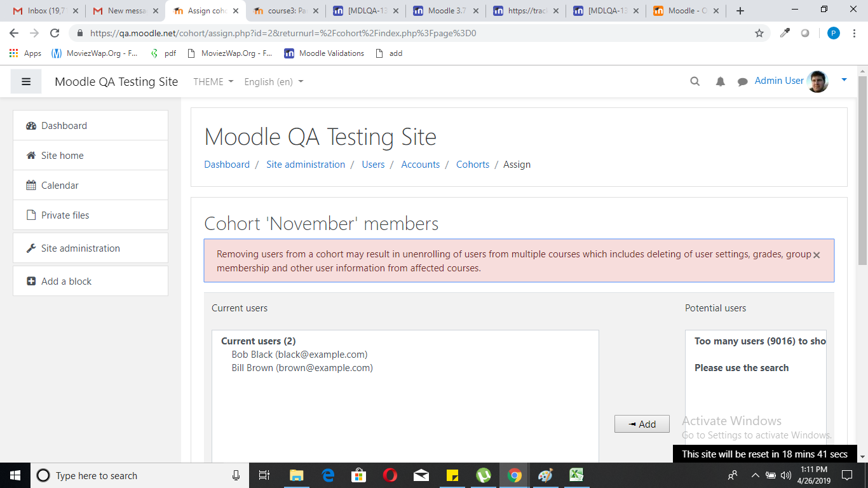Screen dimensions: 868x488
Task: Dismiss the warning alert with X
Action: pyautogui.click(x=817, y=255)
